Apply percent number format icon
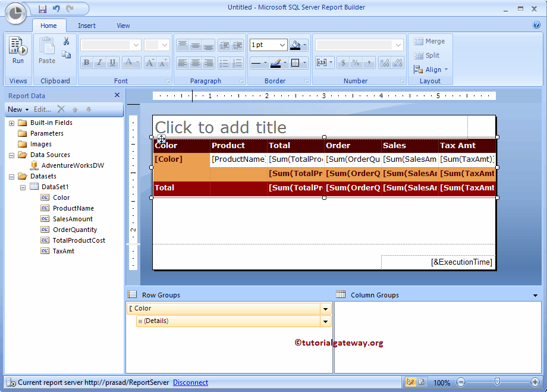 [x=356, y=62]
